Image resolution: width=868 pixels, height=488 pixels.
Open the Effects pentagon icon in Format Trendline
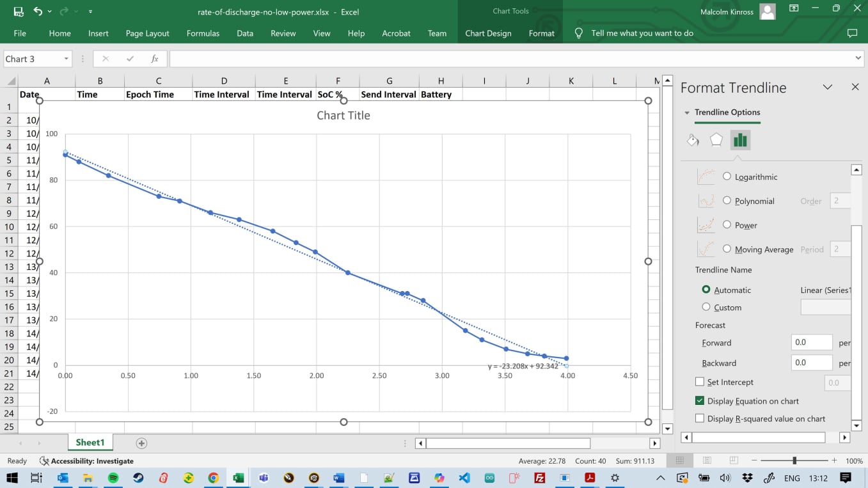(716, 139)
